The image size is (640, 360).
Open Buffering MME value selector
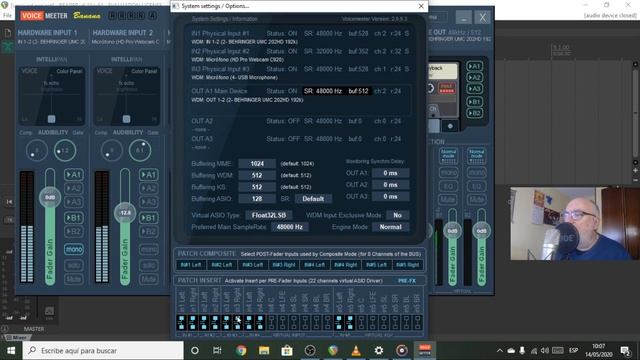(257, 164)
